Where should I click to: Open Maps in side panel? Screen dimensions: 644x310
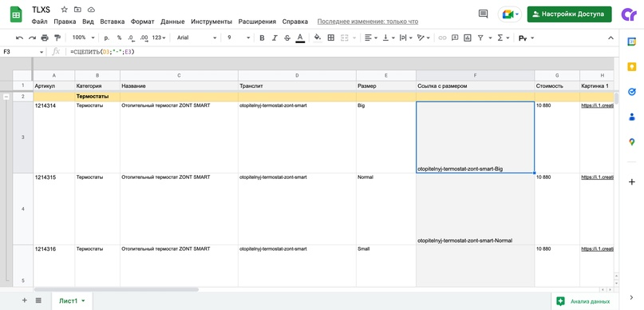click(x=632, y=142)
